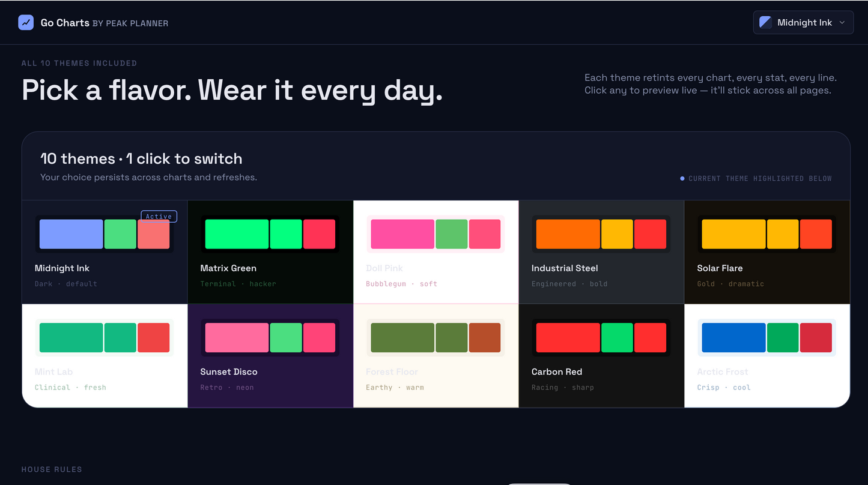Click the 'Current theme highlighted below' legend
This screenshot has height=485, width=868.
[x=756, y=178]
